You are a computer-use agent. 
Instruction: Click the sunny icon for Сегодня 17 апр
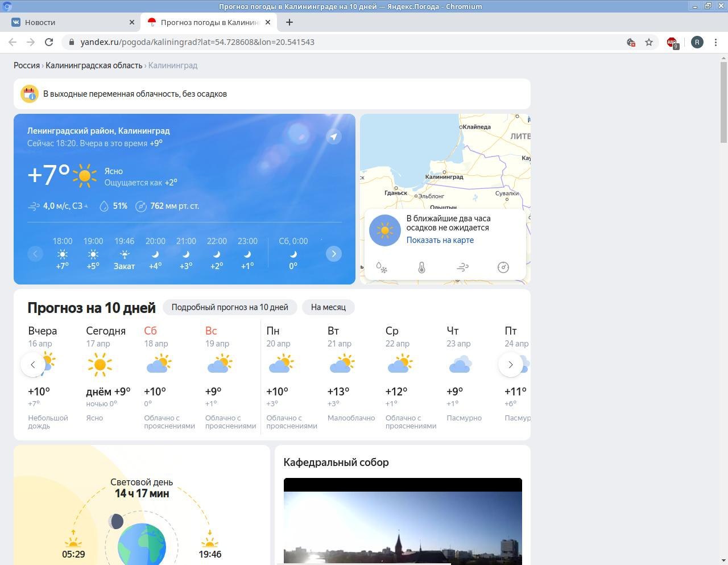click(x=100, y=364)
